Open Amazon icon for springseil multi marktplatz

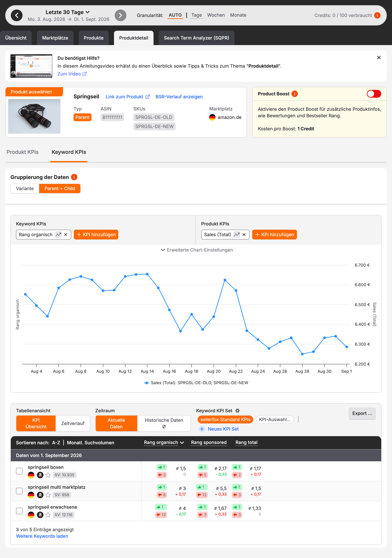(40, 495)
